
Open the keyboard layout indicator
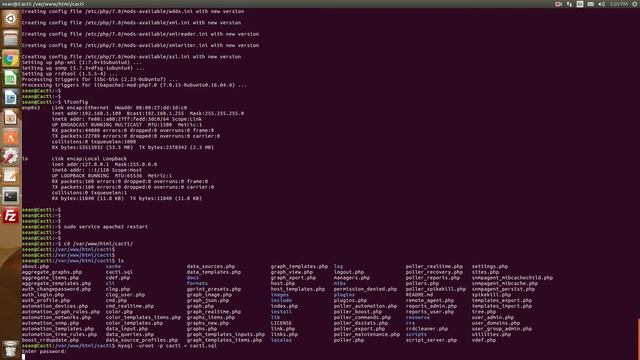(x=580, y=4)
